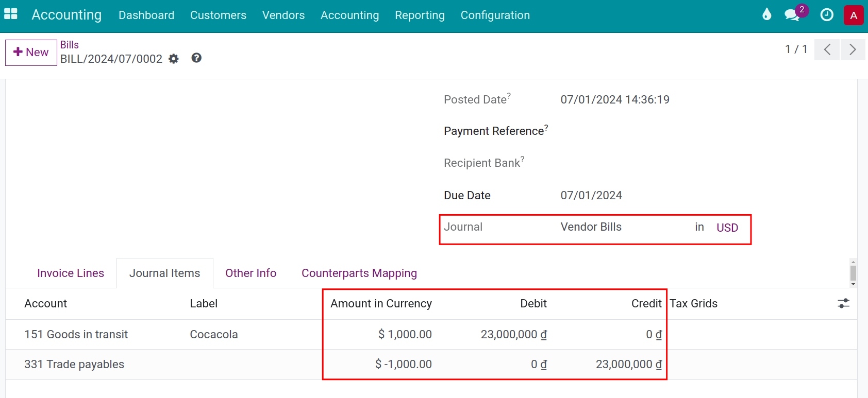868x398 pixels.
Task: Open the activities clock icon
Action: click(x=827, y=15)
